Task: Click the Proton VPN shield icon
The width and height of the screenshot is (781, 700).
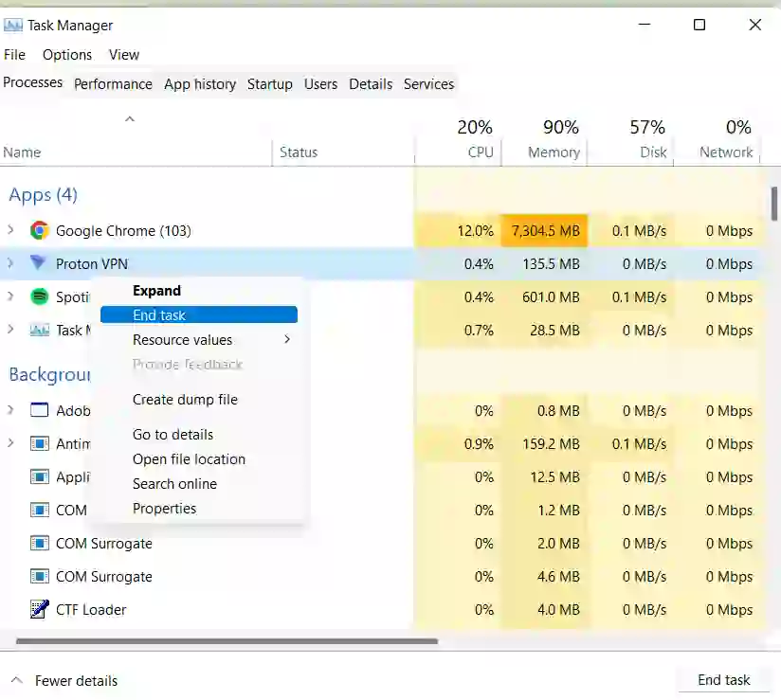Action: [38, 262]
